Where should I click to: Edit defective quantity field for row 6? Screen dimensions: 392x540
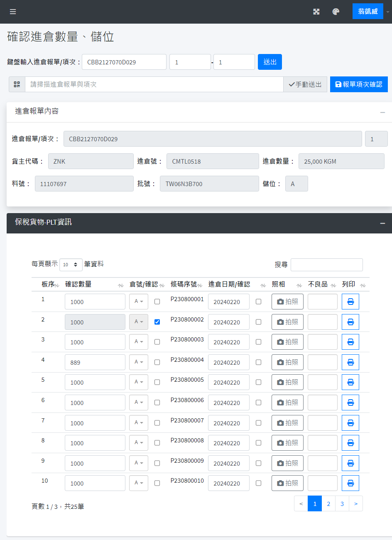[323, 403]
